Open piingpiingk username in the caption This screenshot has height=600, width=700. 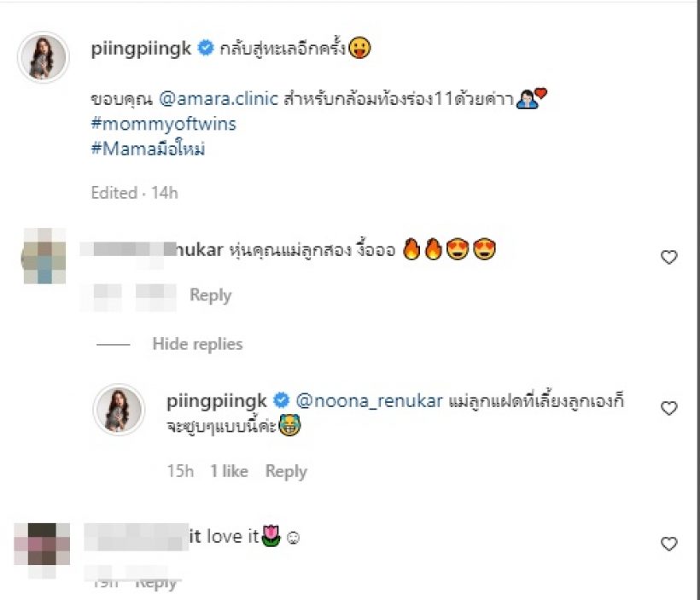point(141,49)
